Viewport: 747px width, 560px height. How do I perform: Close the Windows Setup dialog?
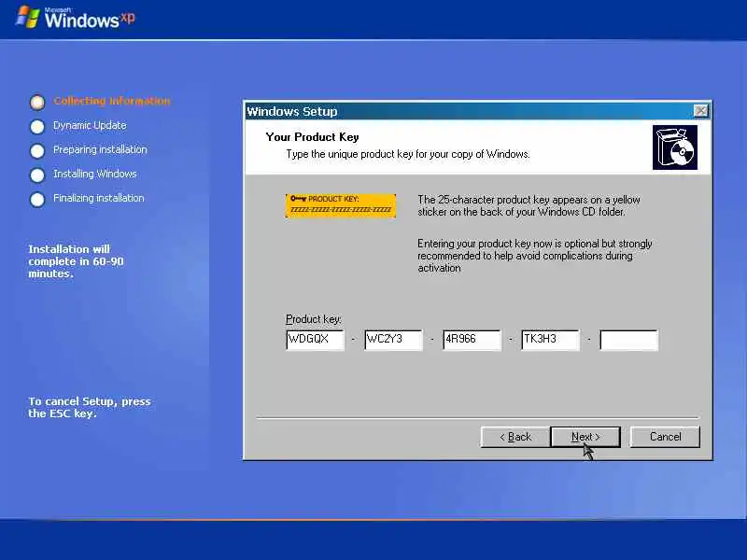701,111
